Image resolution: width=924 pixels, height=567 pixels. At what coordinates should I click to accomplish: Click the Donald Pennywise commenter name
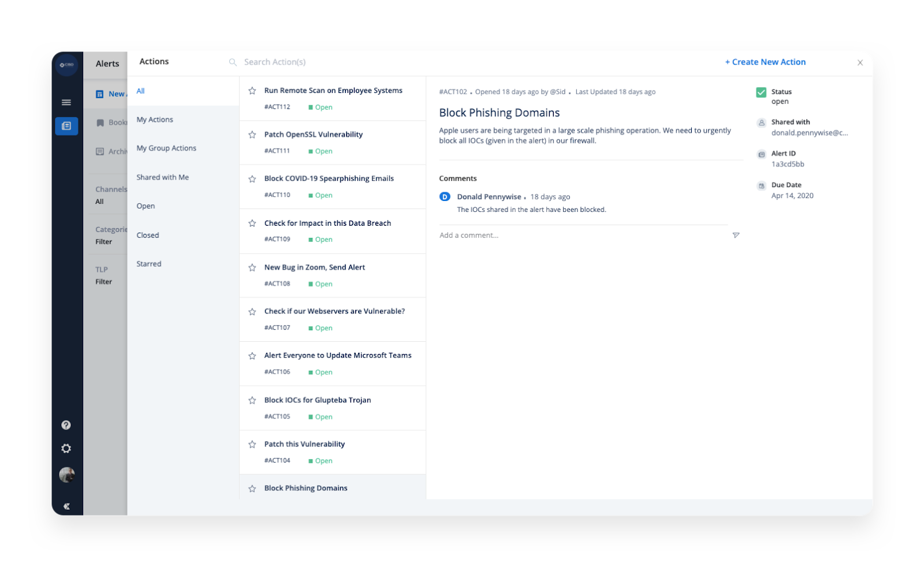(x=489, y=197)
